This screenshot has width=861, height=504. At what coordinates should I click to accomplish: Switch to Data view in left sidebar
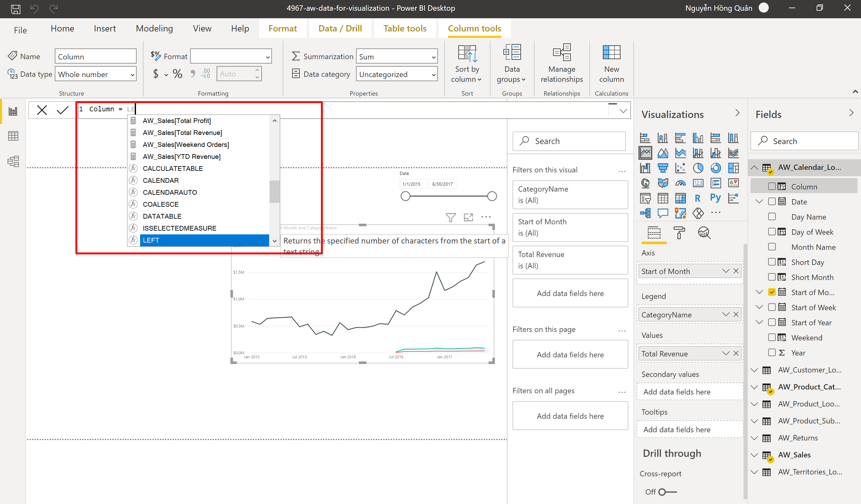click(x=13, y=136)
